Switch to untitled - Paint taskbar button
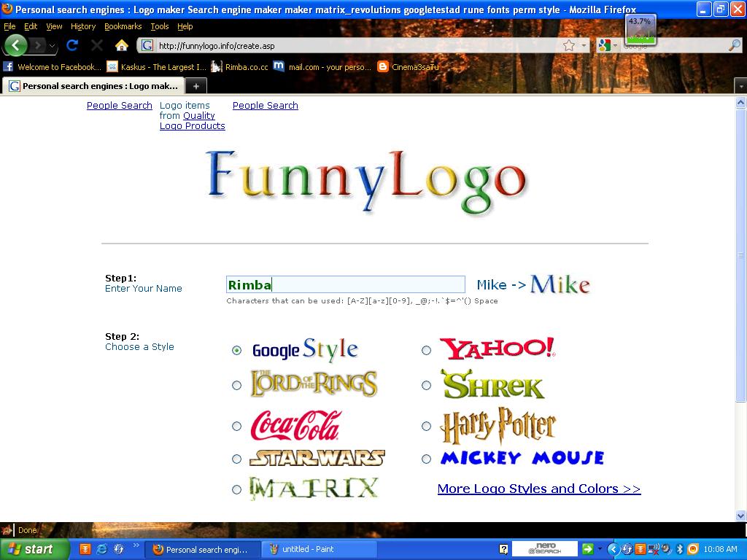747x560 pixels. pos(320,549)
